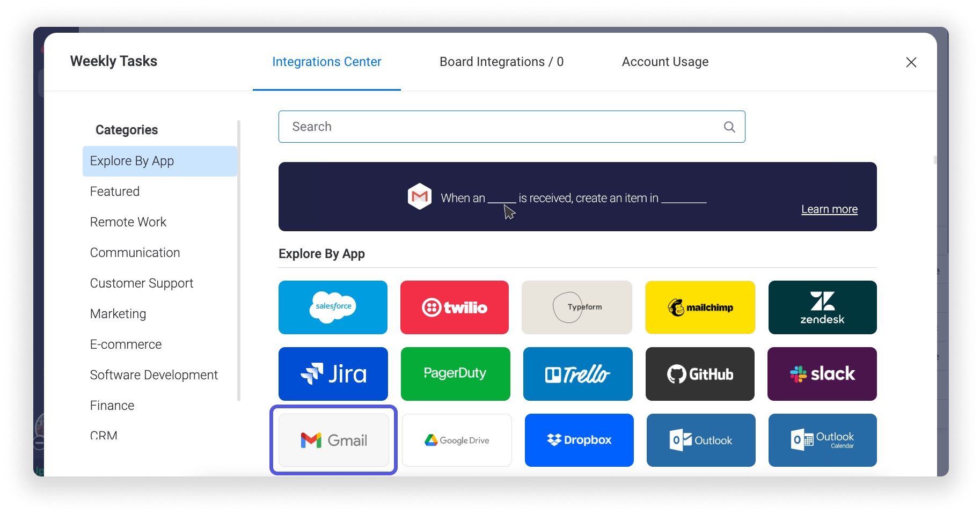Open the Dropbox integration
The height and width of the screenshot is (514, 980).
tap(579, 440)
